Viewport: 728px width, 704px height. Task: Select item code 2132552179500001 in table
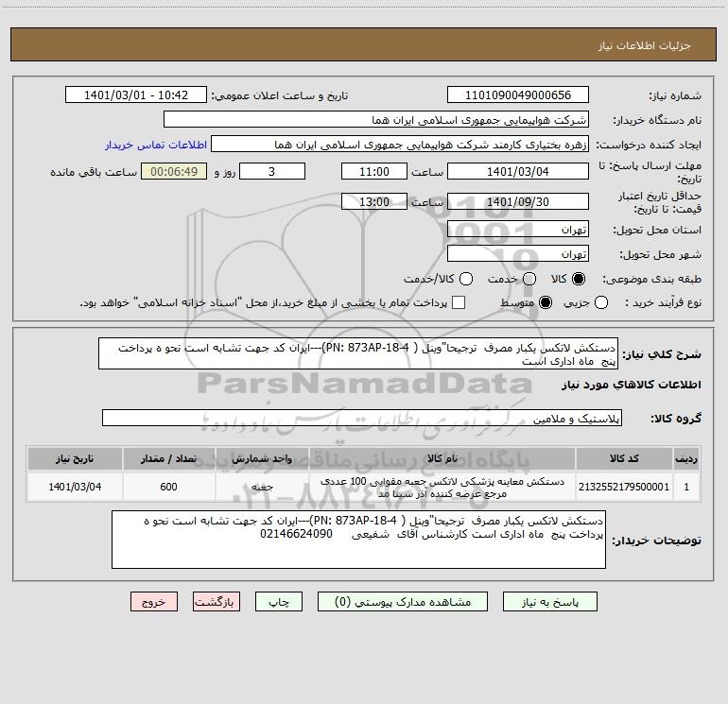pyautogui.click(x=626, y=487)
